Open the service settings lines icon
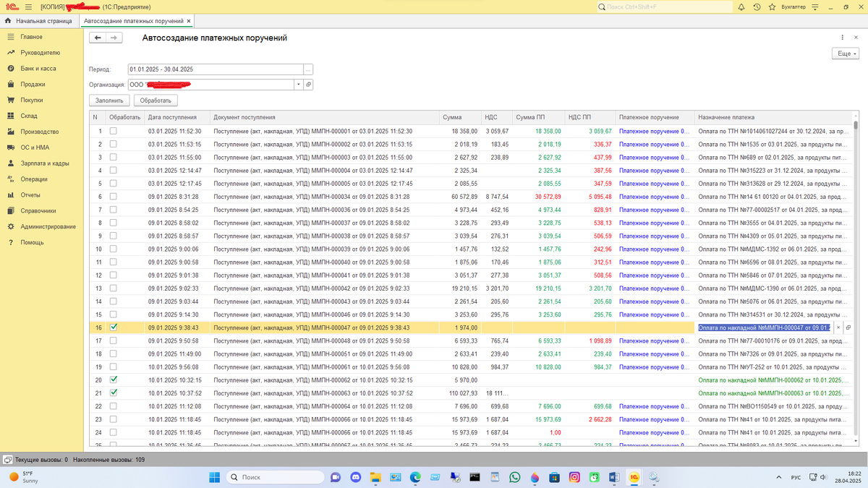 point(815,7)
